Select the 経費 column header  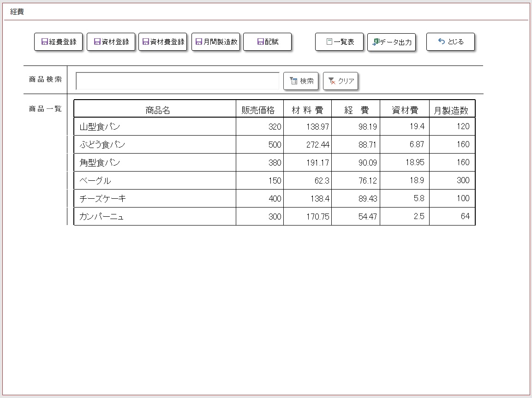coord(356,109)
